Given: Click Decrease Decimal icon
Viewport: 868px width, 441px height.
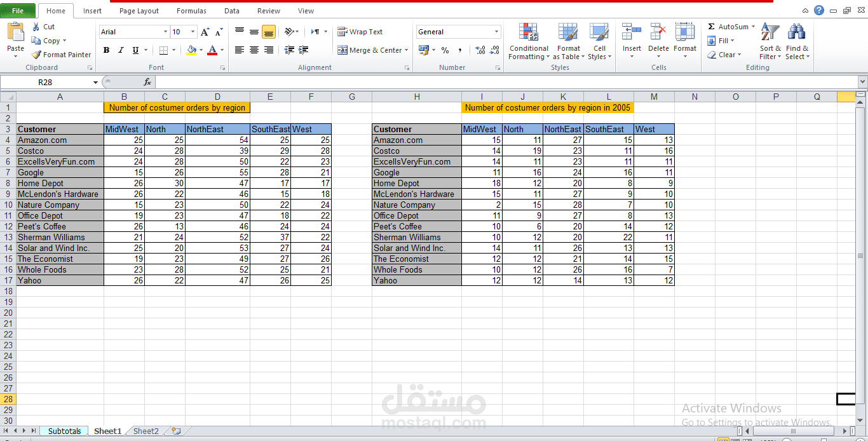Looking at the screenshot, I should [x=494, y=50].
